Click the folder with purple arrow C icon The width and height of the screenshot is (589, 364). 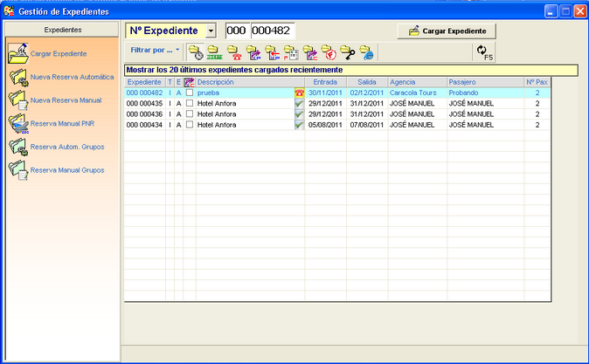310,52
